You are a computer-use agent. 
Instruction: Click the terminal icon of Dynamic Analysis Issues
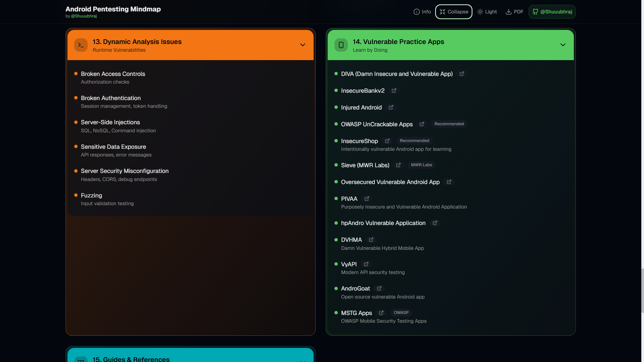[81, 45]
